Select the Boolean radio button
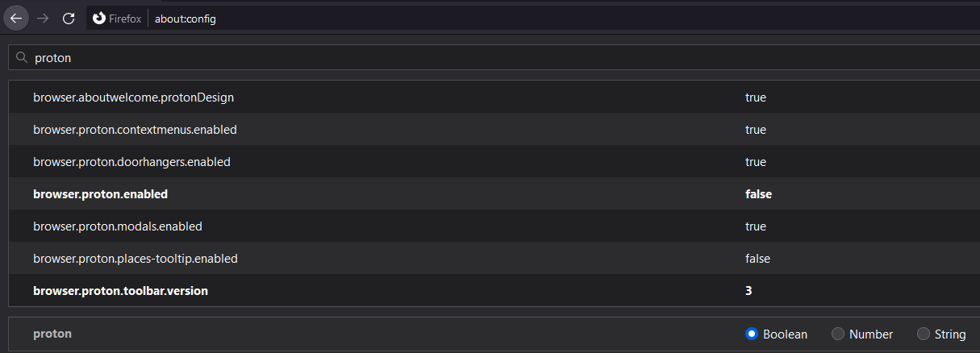 [x=752, y=334]
